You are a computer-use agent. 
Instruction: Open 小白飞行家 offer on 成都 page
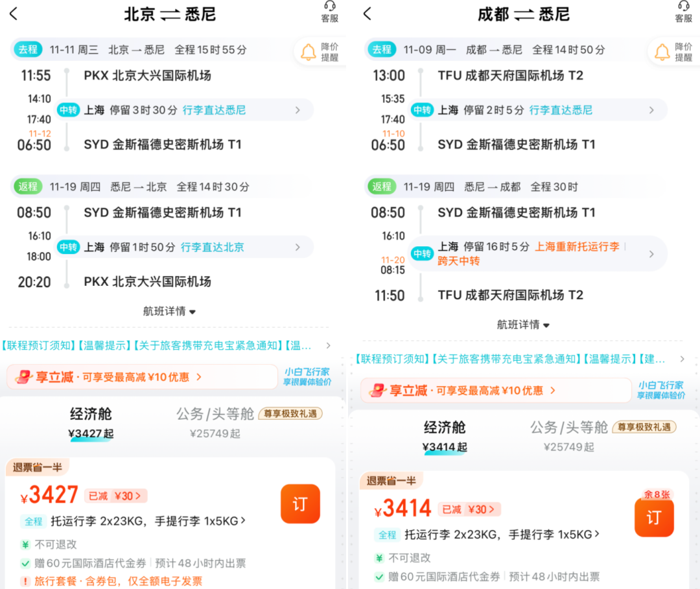[662, 391]
